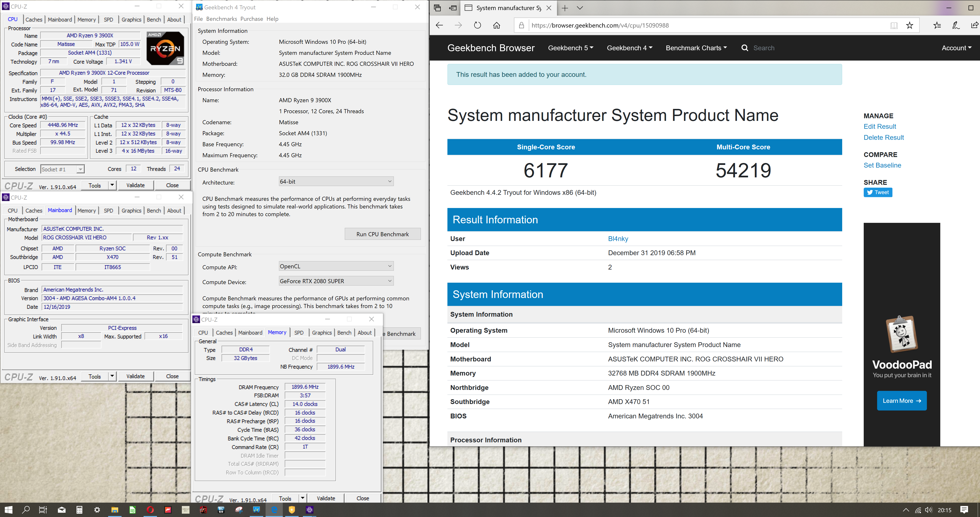Add page to favorites with star icon
980x517 pixels.
coord(910,25)
